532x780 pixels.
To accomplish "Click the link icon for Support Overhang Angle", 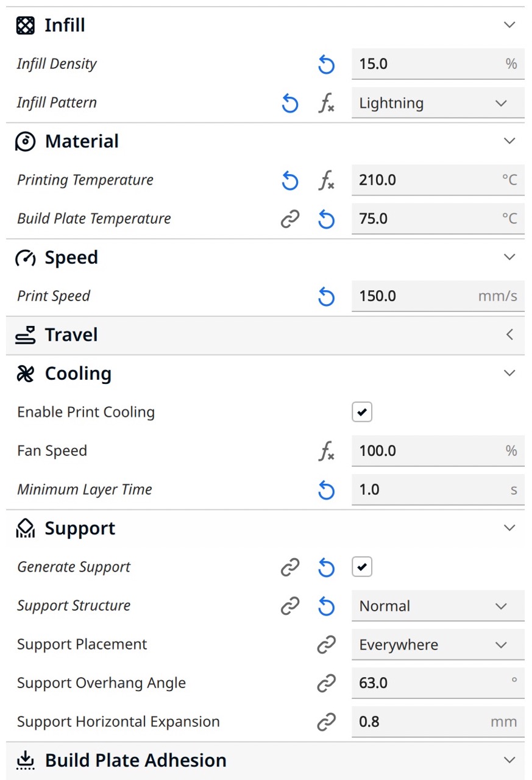I will [326, 683].
